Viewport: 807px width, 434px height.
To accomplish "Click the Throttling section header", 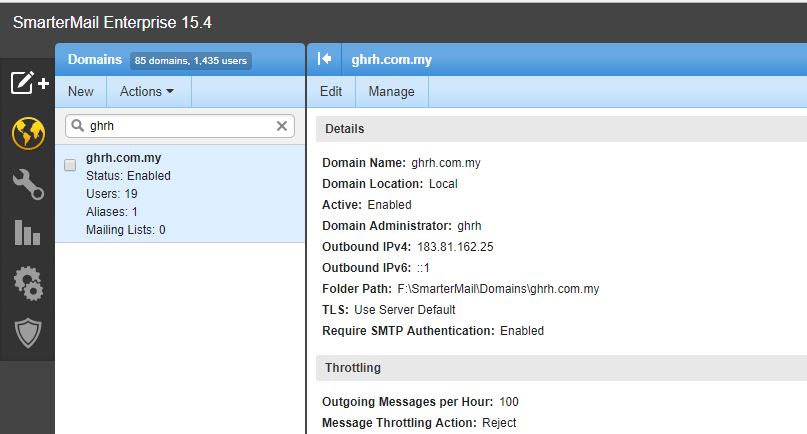I will tap(353, 368).
